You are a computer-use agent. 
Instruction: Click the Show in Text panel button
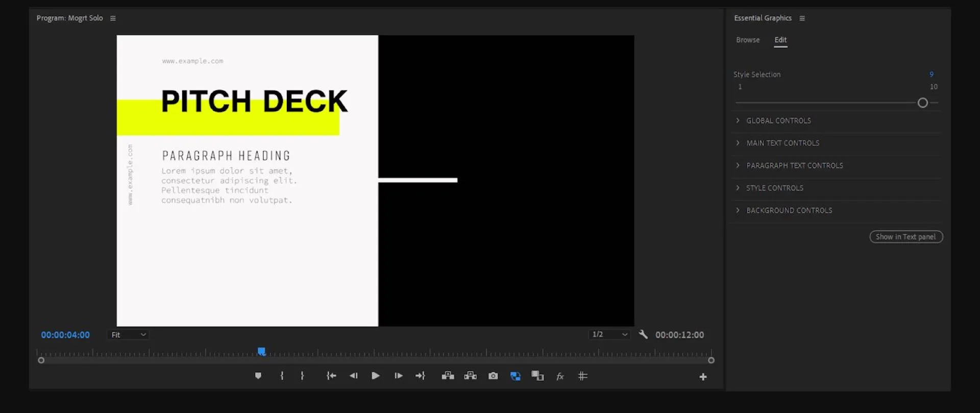(x=905, y=237)
